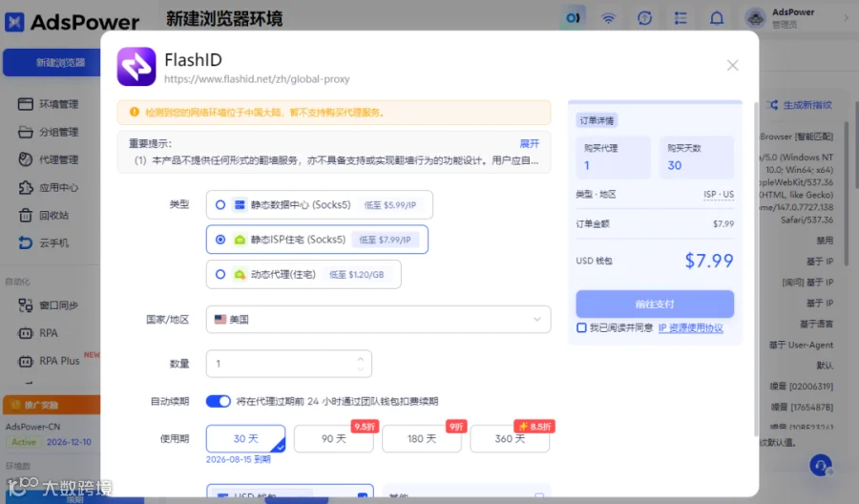
Task: Click the FlashID purple logo icon
Action: tap(136, 66)
